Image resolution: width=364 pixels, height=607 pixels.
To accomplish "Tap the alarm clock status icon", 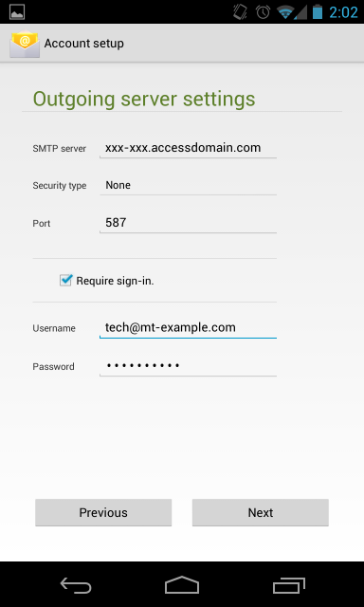I will [263, 12].
